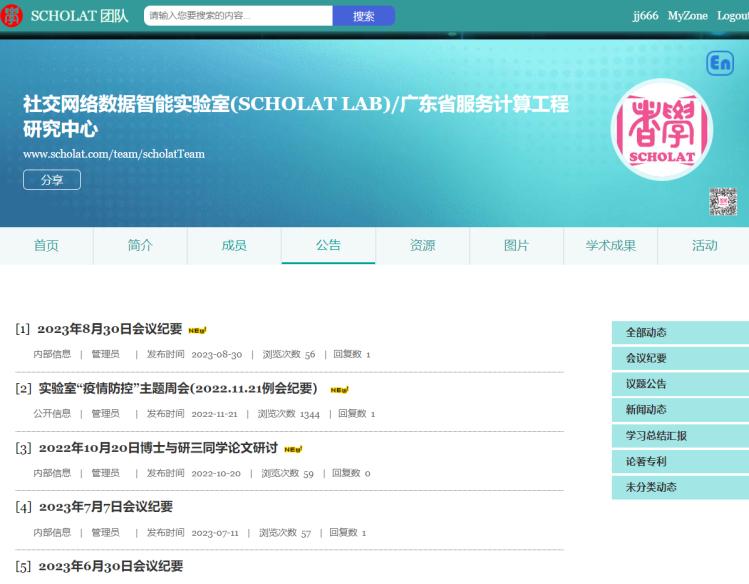Click the search input field

(238, 16)
